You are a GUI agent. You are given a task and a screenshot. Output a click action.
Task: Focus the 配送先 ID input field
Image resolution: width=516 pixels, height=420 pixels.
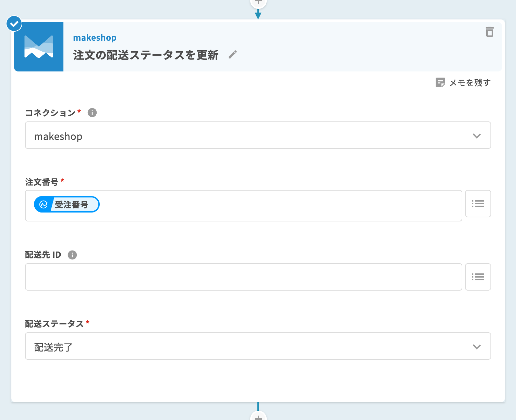click(243, 277)
